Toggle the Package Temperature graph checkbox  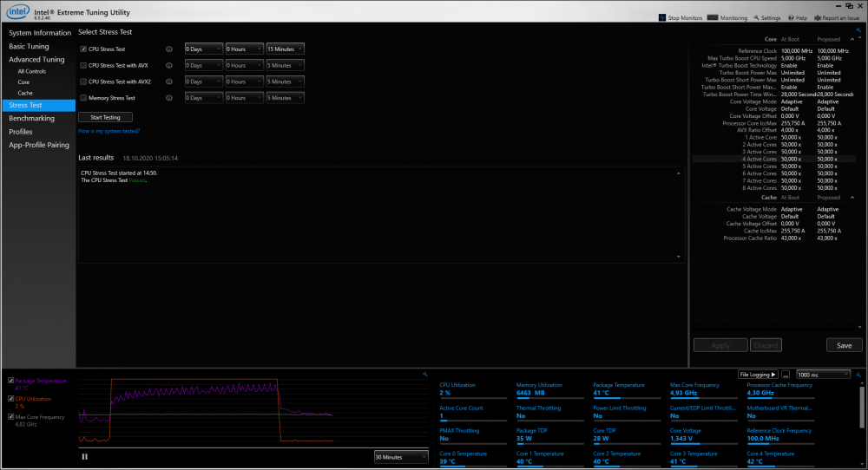(x=10, y=381)
